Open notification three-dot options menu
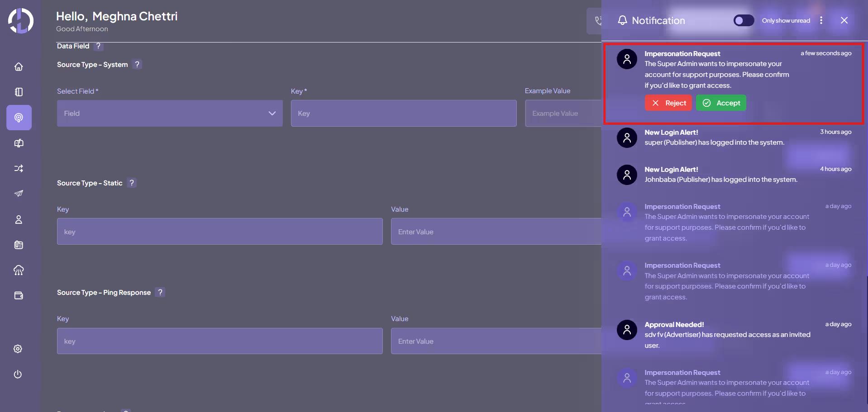868x412 pixels. (x=821, y=20)
